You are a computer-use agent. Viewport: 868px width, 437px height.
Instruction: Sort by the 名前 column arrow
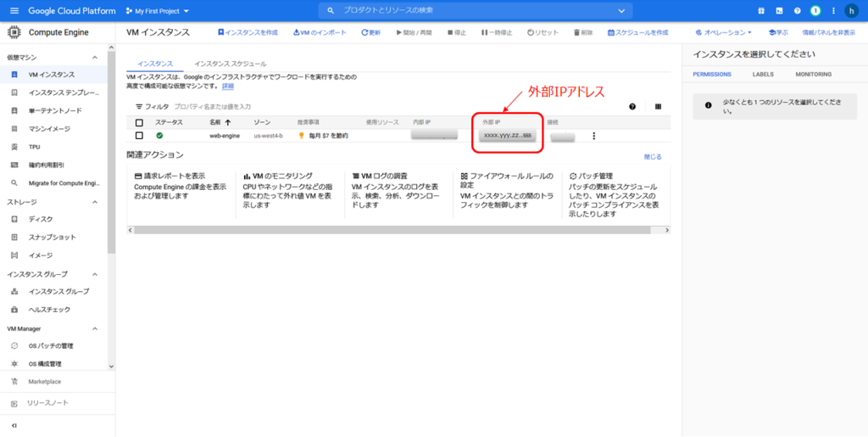point(227,123)
